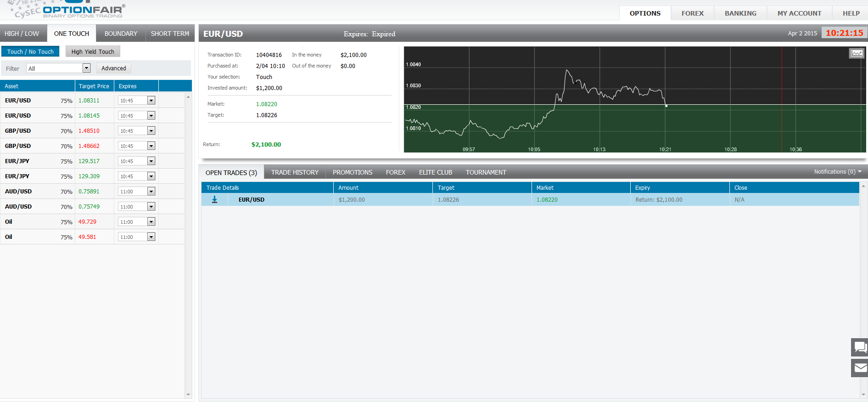Click the Advanced filter button
868x402 pixels.
point(113,68)
